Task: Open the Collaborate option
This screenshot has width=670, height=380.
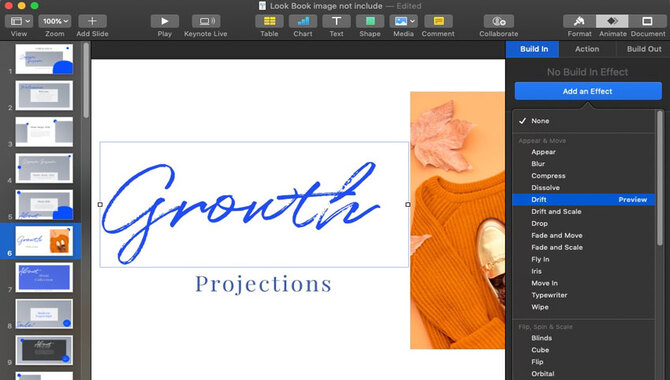Action: pos(498,21)
